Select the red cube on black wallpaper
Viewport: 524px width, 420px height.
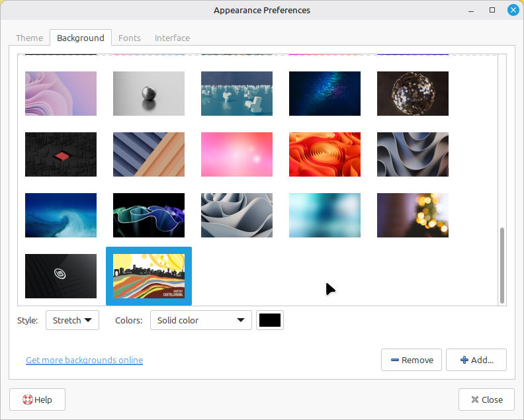61,154
